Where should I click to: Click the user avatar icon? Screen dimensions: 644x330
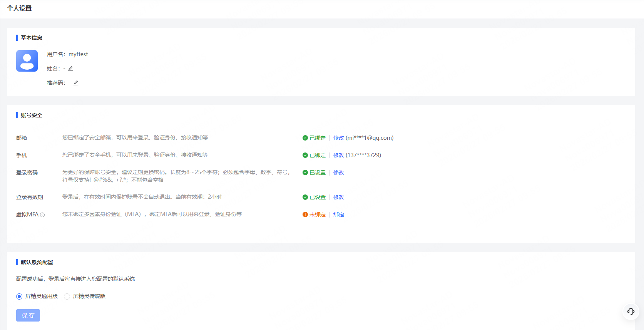[27, 61]
